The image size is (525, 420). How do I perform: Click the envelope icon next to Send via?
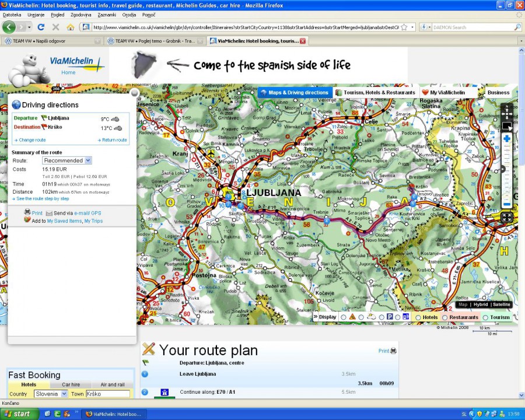pos(49,213)
